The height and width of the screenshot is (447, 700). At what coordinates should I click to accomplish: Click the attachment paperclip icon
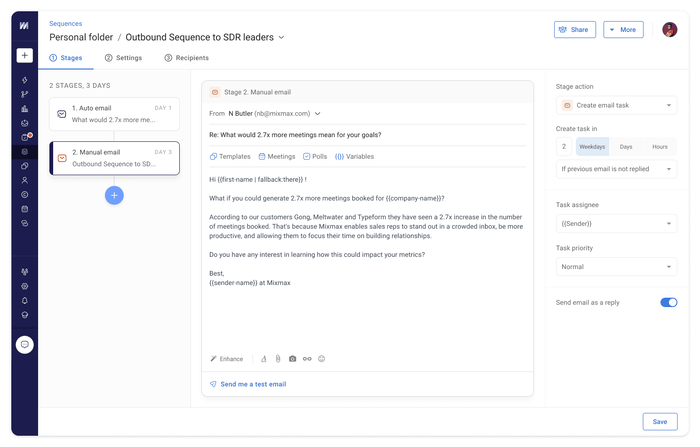click(278, 359)
